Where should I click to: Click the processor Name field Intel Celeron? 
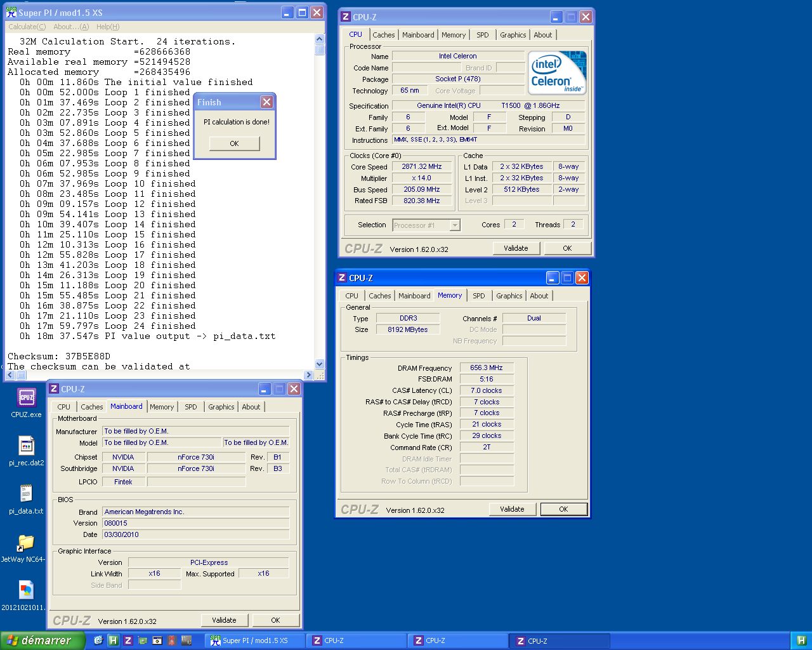(x=458, y=56)
